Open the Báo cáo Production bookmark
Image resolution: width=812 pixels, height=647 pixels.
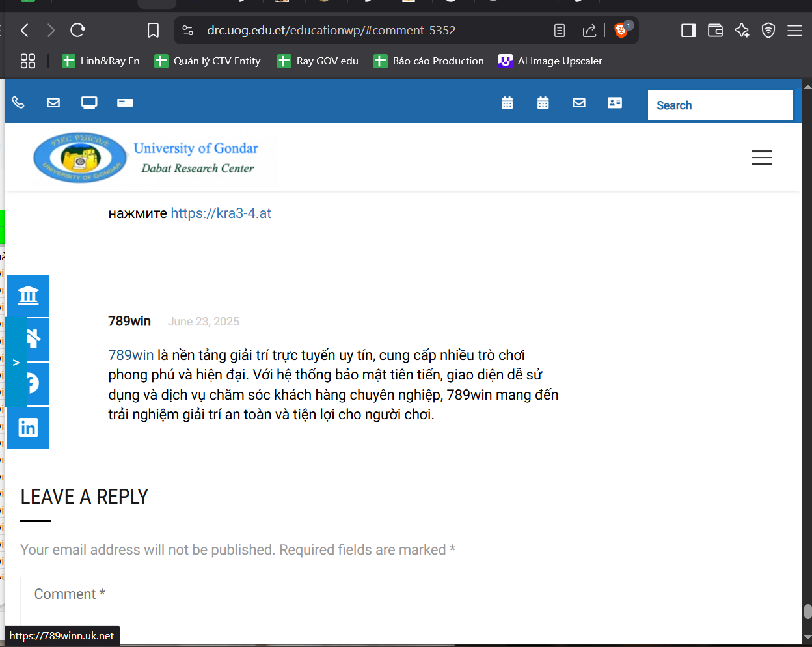429,61
